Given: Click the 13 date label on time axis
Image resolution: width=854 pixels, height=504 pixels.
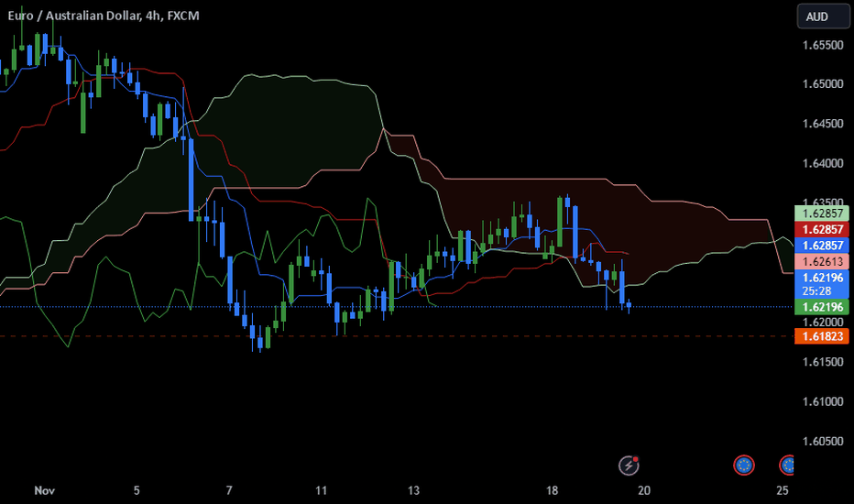Looking at the screenshot, I should pyautogui.click(x=413, y=490).
